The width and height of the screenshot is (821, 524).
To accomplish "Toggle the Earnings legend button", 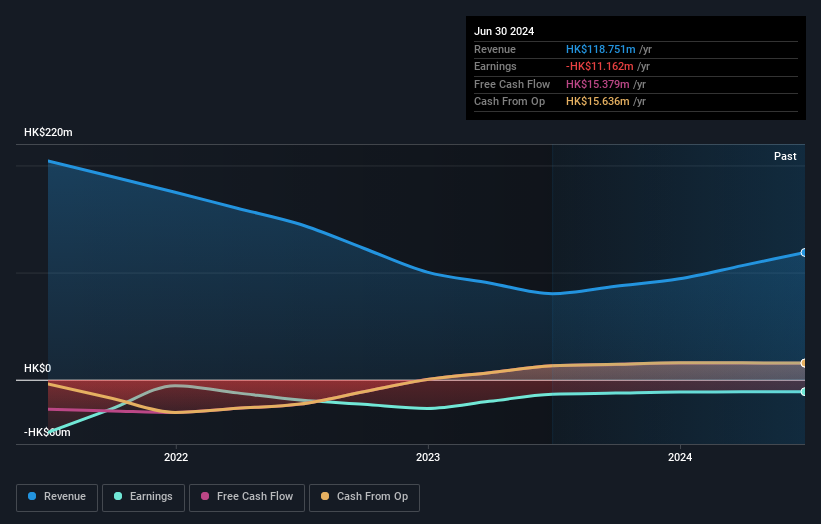I will pyautogui.click(x=143, y=497).
